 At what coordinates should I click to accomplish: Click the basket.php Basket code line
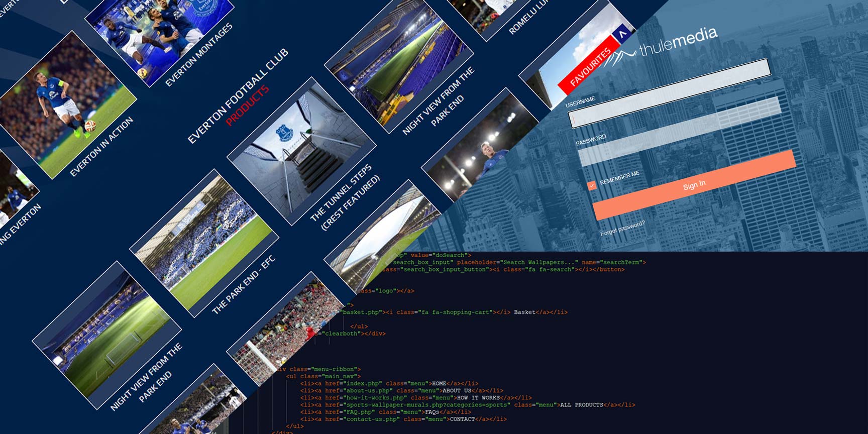455,312
